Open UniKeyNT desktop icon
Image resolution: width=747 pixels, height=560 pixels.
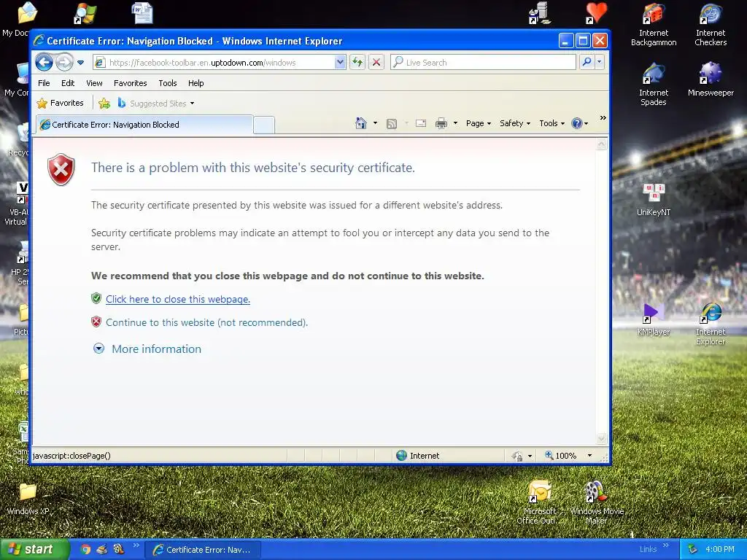tap(654, 200)
